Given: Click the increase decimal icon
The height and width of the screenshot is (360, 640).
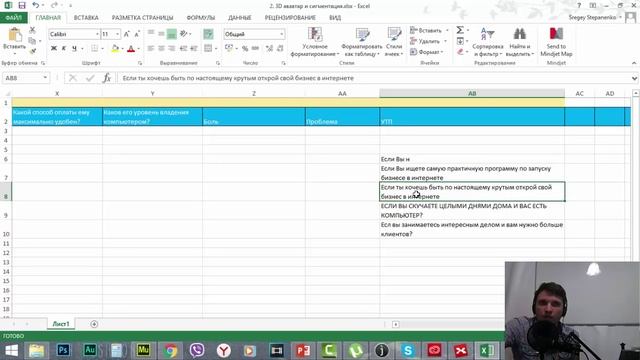Looking at the screenshot, I should click(269, 49).
